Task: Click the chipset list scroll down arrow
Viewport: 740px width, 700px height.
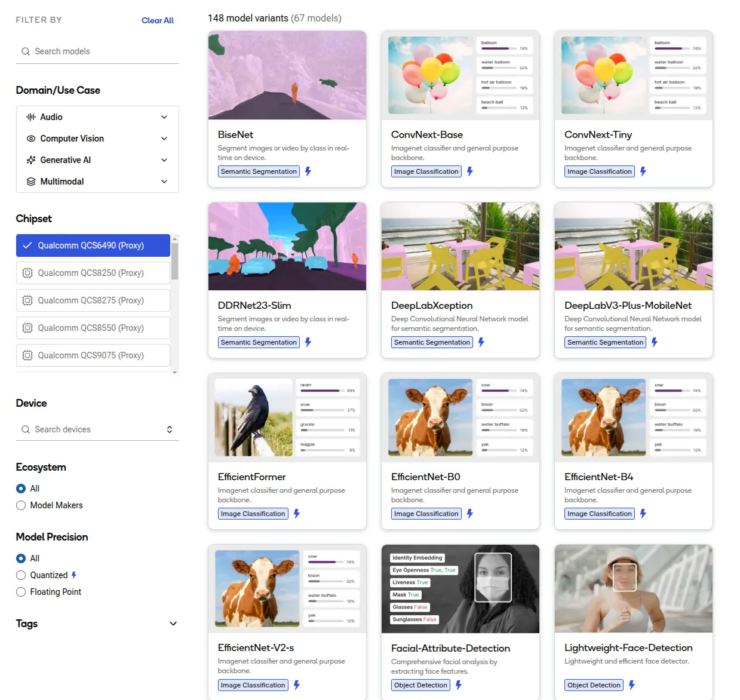Action: pos(175,372)
